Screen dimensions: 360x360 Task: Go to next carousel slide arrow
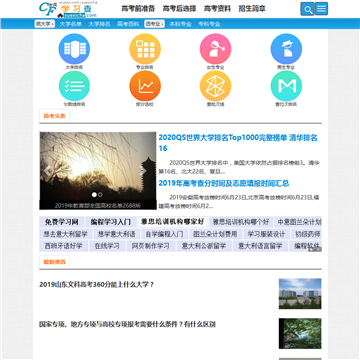(x=143, y=171)
